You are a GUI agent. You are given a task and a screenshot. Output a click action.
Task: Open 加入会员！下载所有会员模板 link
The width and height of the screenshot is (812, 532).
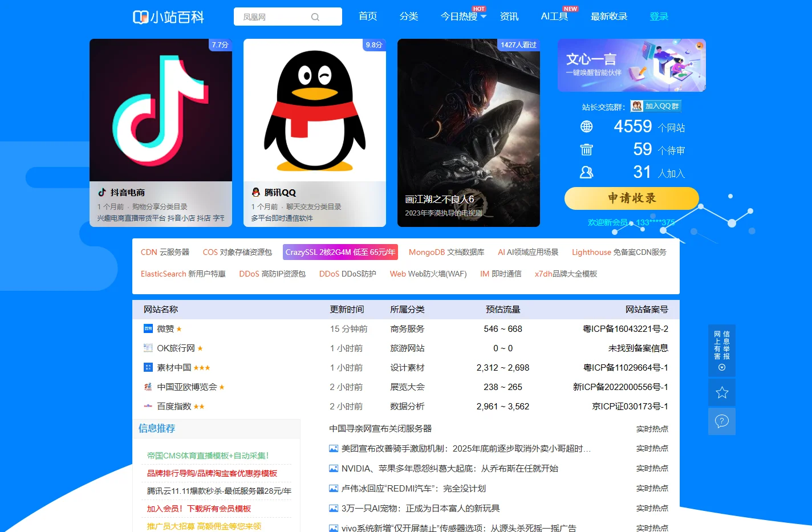199,509
